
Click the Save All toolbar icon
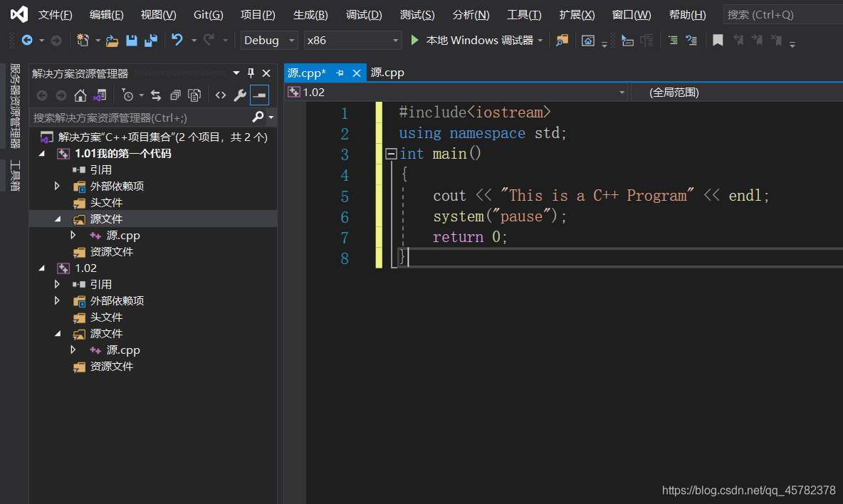(150, 41)
